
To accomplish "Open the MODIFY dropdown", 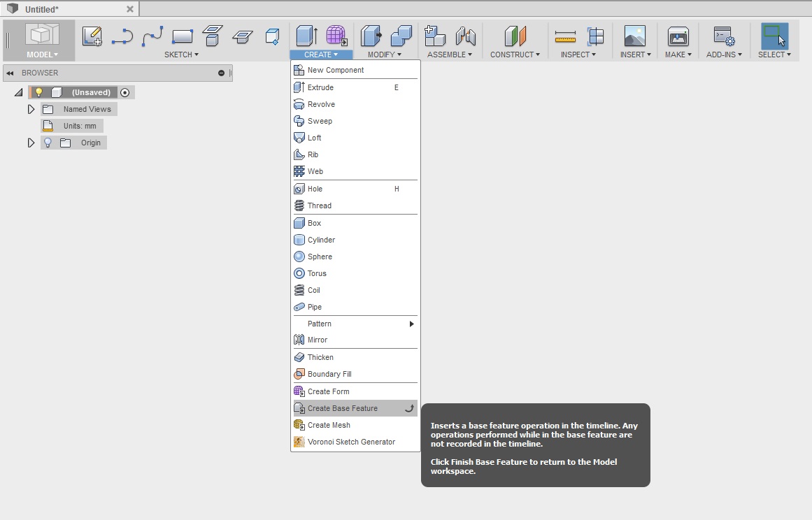I will 384,54.
